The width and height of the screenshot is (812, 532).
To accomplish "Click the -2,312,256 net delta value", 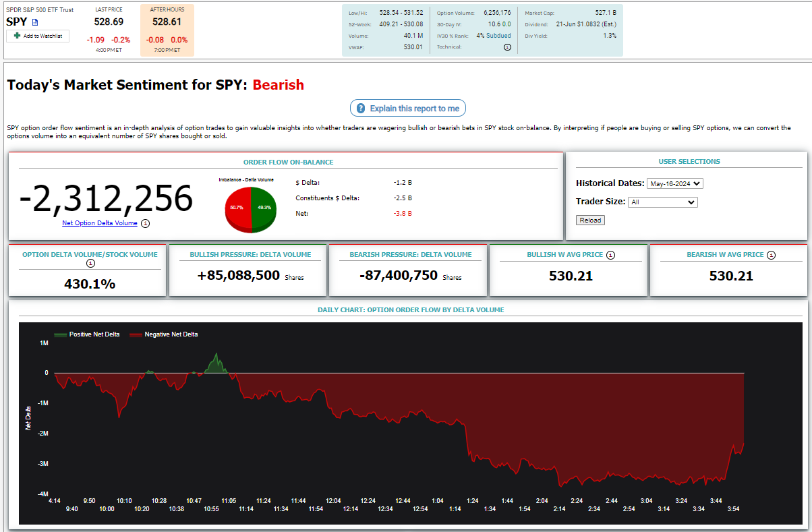I will [106, 198].
